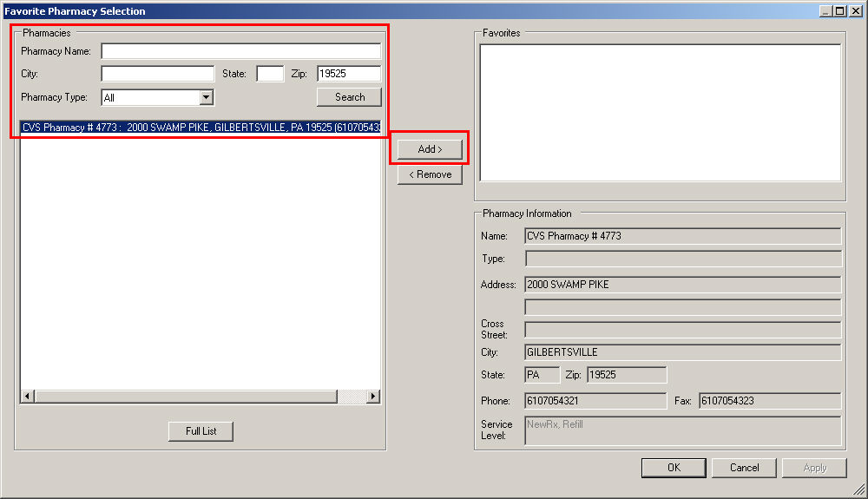Click the Search button
Screen dimensions: 868x499
point(349,97)
